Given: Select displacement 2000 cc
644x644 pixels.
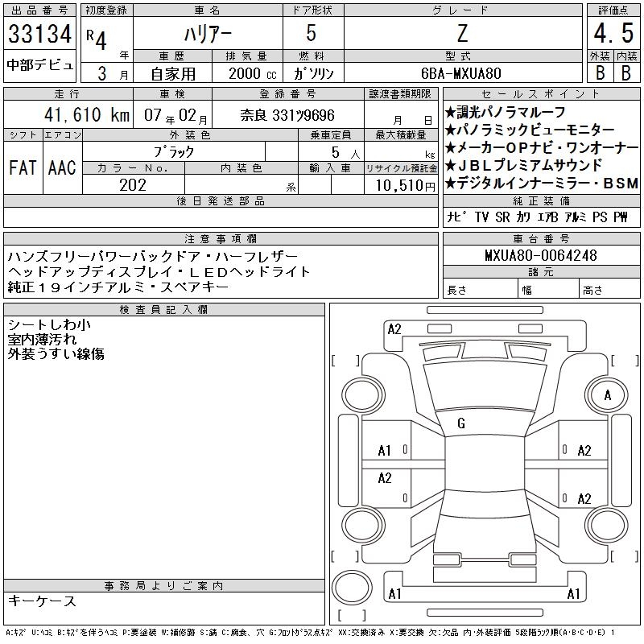Looking at the screenshot, I should tap(252, 73).
